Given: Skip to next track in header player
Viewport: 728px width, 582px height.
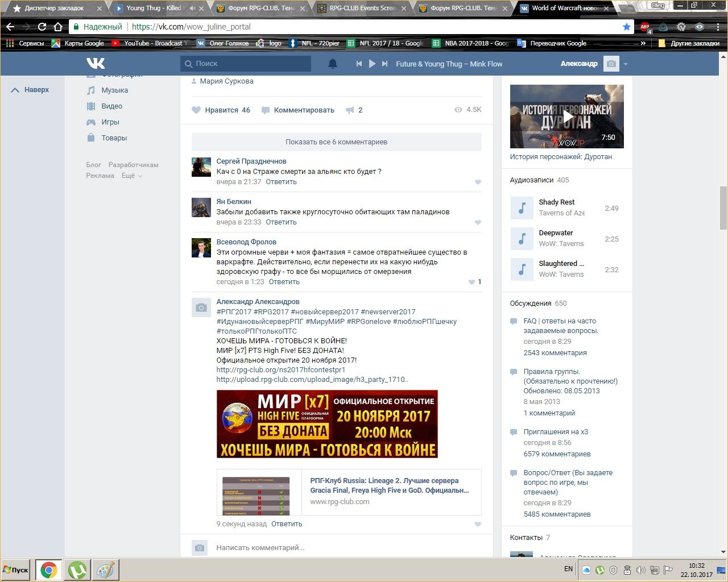Looking at the screenshot, I should (x=385, y=64).
